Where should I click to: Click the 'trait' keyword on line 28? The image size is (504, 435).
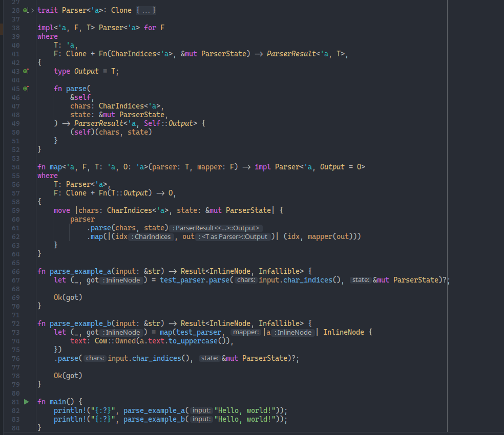pos(48,10)
